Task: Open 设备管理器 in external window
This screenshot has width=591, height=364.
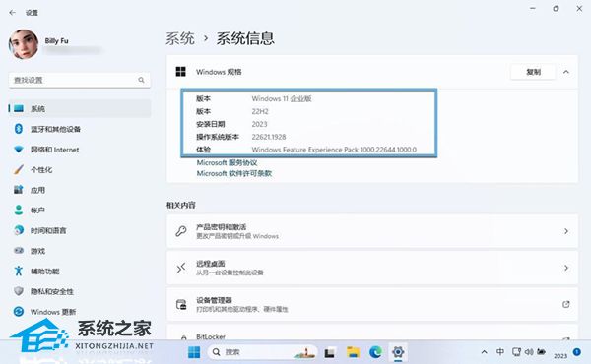Action: (x=566, y=304)
